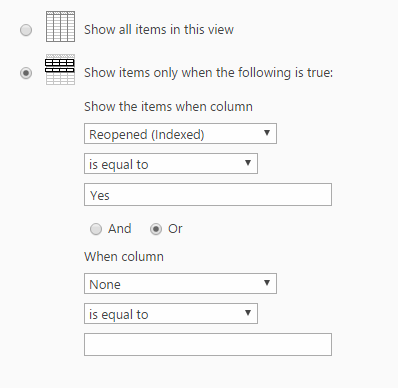Open the 'Reopened (Indexed)' column dropdown
398x388 pixels.
pyautogui.click(x=180, y=134)
